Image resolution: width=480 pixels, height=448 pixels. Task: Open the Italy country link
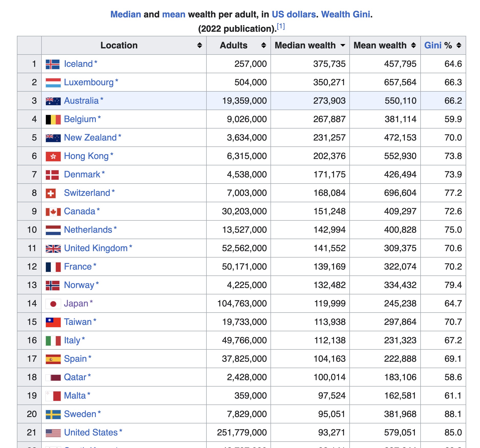point(72,340)
